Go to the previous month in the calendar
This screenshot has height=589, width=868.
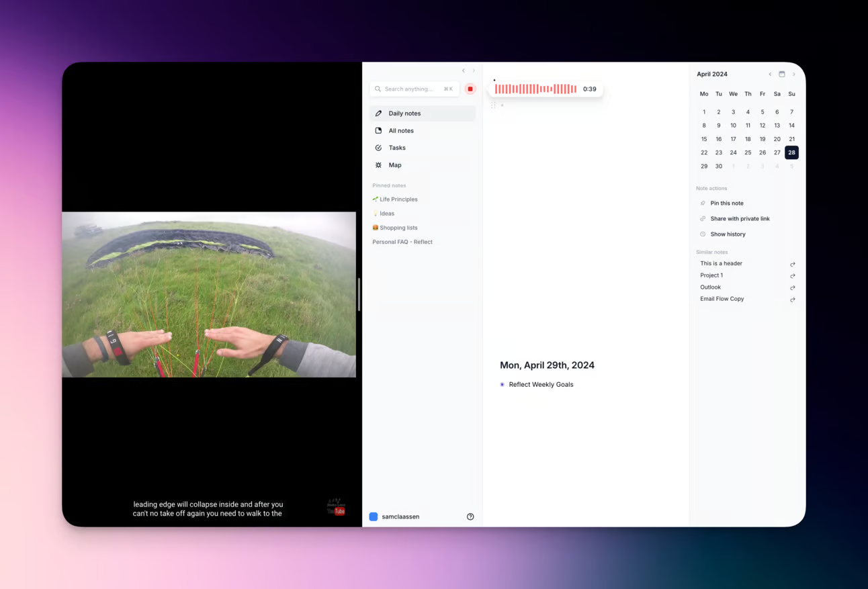click(x=770, y=75)
